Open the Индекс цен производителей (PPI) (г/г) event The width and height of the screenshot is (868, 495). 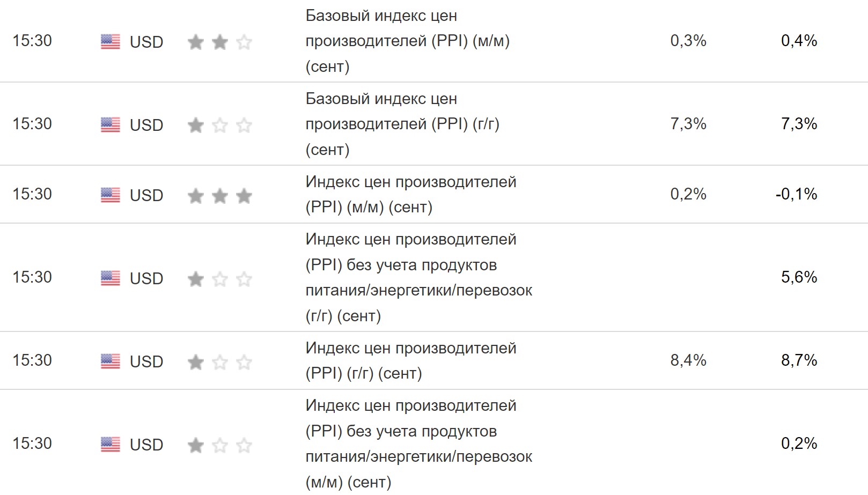point(410,360)
